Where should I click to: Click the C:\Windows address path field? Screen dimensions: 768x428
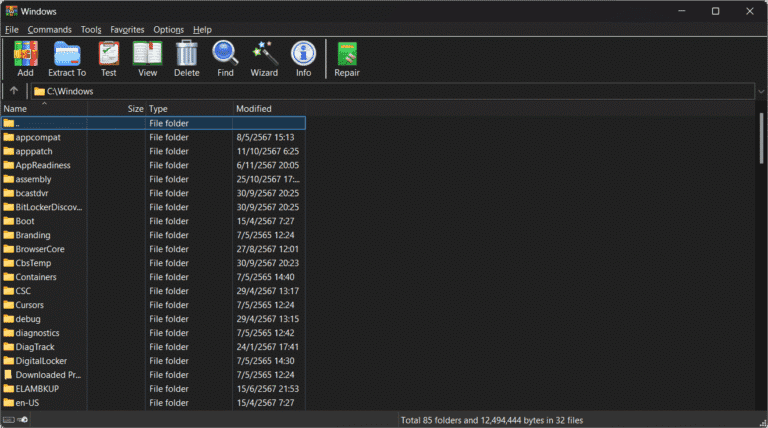pos(393,92)
